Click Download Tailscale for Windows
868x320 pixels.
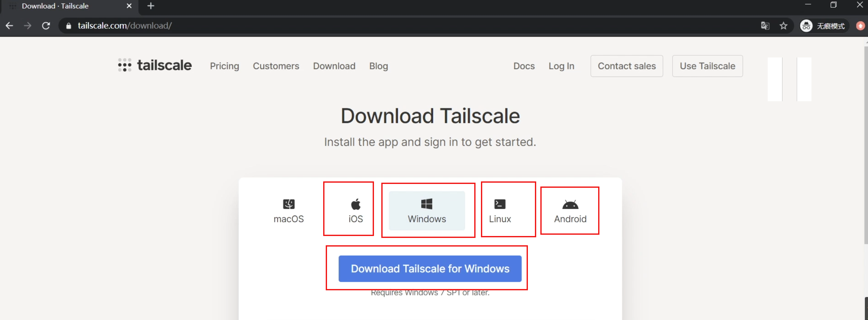[430, 269]
